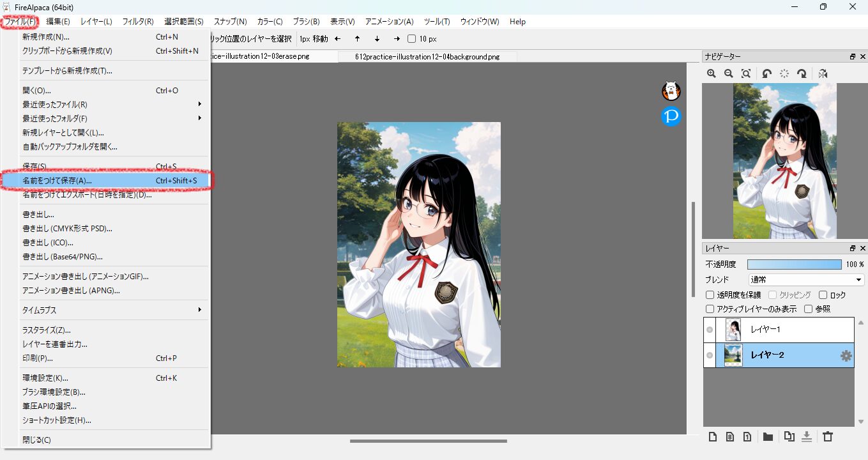The width and height of the screenshot is (868, 460).
Task: Expand the 最近使ったファイル submenu
Action: pos(111,104)
